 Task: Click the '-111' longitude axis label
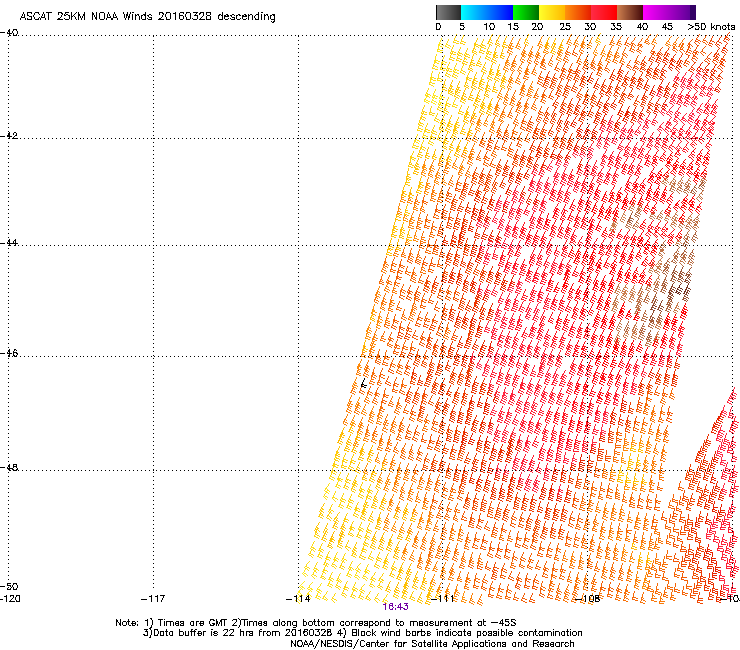pyautogui.click(x=442, y=599)
